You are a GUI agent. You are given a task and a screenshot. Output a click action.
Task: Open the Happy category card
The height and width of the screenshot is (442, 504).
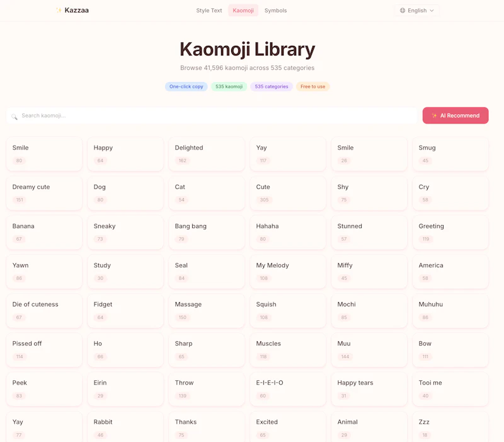125,154
